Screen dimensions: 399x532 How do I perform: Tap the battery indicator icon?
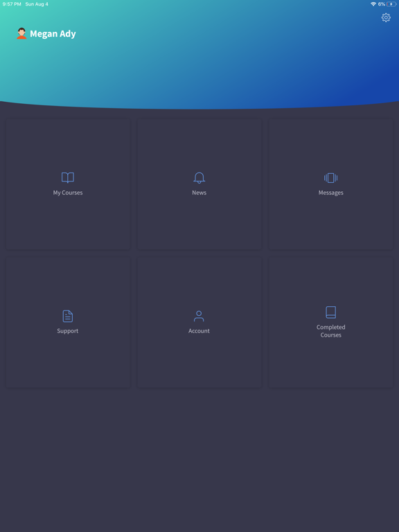[x=391, y=4]
